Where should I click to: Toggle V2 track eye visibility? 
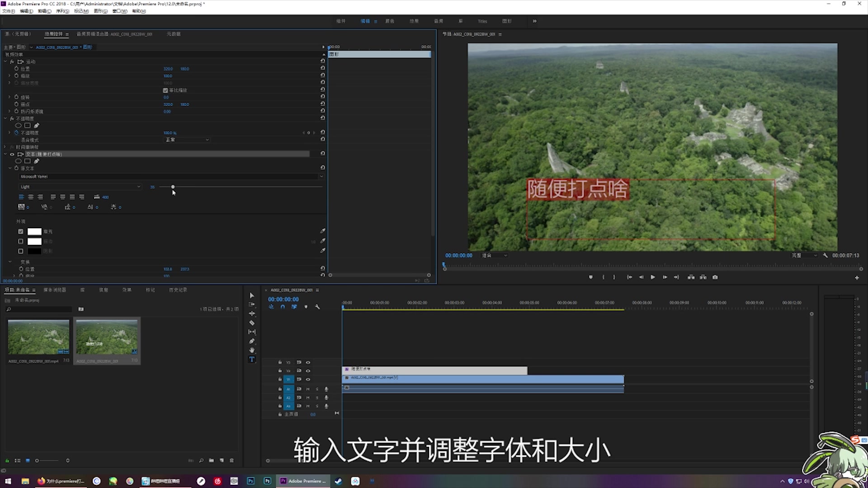pos(308,371)
